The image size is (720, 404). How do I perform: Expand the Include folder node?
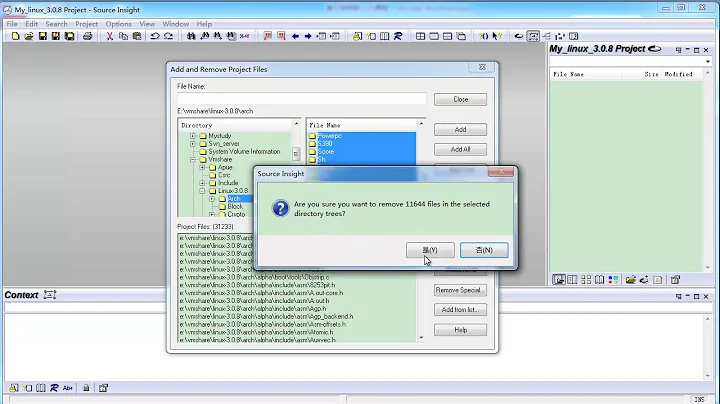202,183
